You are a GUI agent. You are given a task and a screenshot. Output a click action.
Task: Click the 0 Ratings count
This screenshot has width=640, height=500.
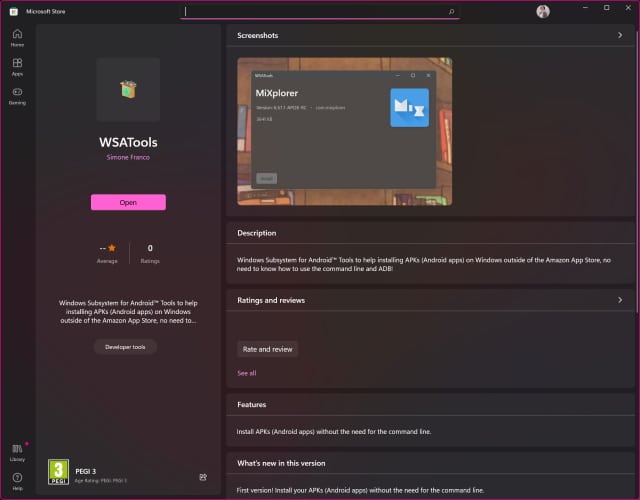(150, 253)
